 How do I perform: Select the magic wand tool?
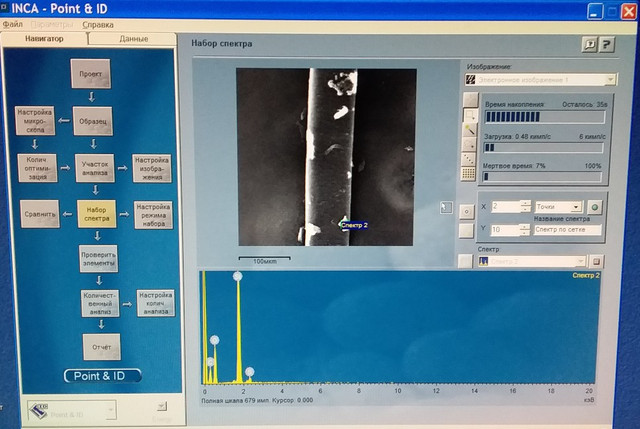coord(470,130)
